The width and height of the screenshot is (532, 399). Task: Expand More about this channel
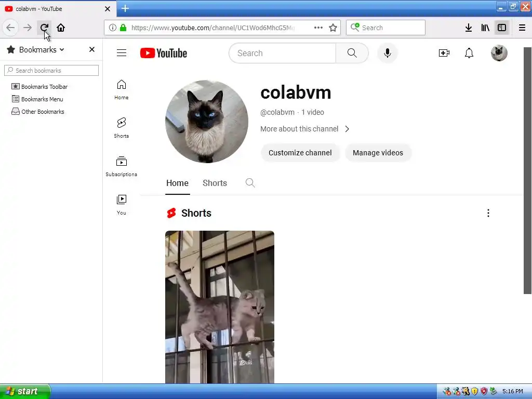coord(304,129)
